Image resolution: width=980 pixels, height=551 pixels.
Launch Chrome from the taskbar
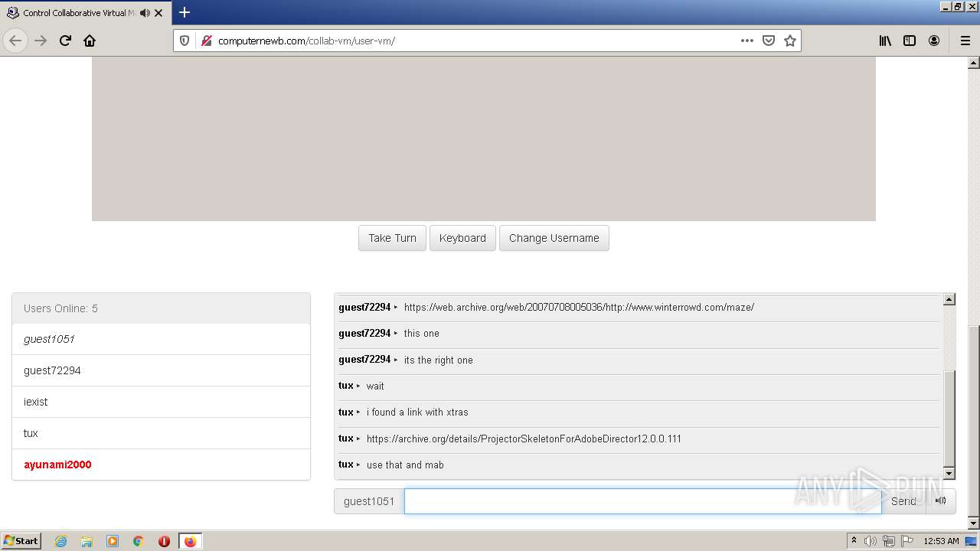[139, 541]
